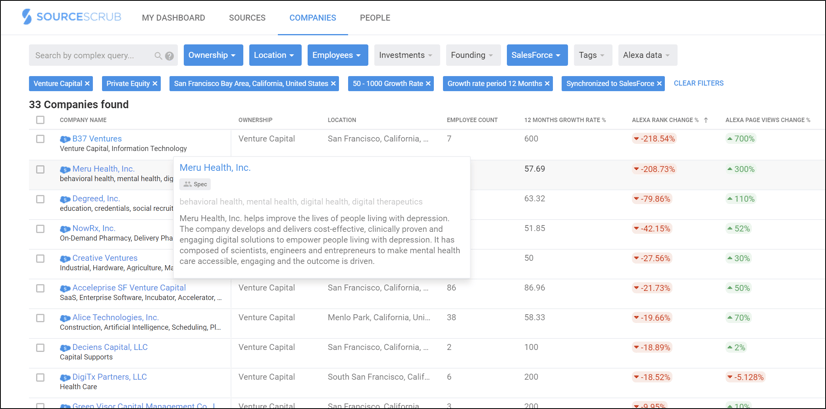
Task: Toggle the select-all companies checkbox
Action: [41, 120]
